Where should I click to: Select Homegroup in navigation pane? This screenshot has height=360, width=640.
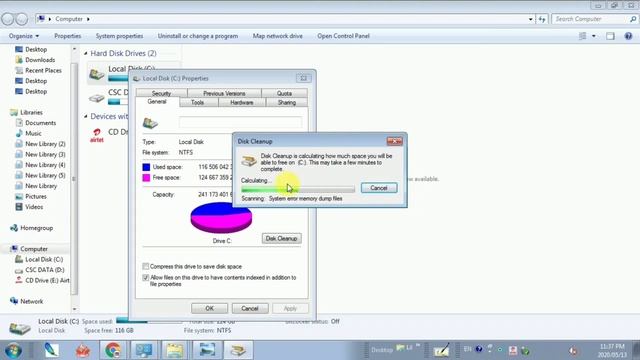click(36, 228)
